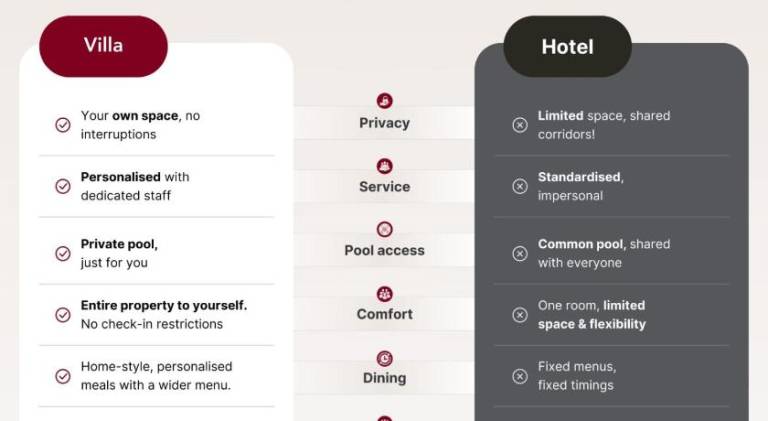The width and height of the screenshot is (768, 421).
Task: Click the cross icon beside Limited space
Action: point(520,125)
